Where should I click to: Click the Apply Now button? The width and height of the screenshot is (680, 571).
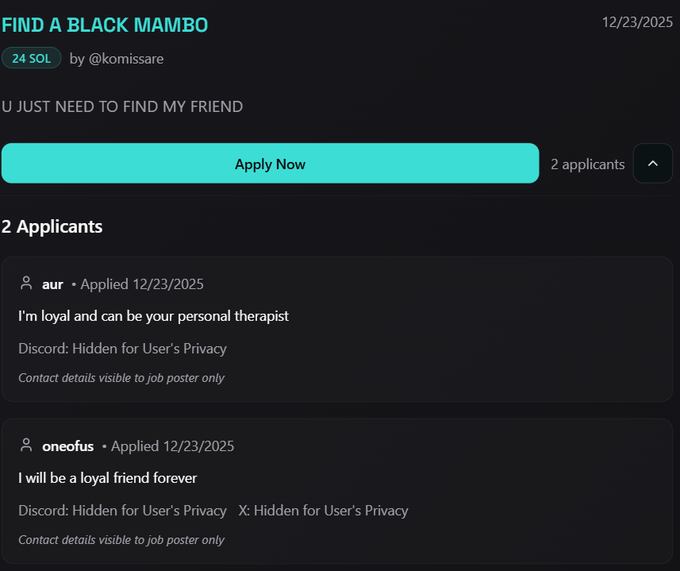tap(270, 164)
